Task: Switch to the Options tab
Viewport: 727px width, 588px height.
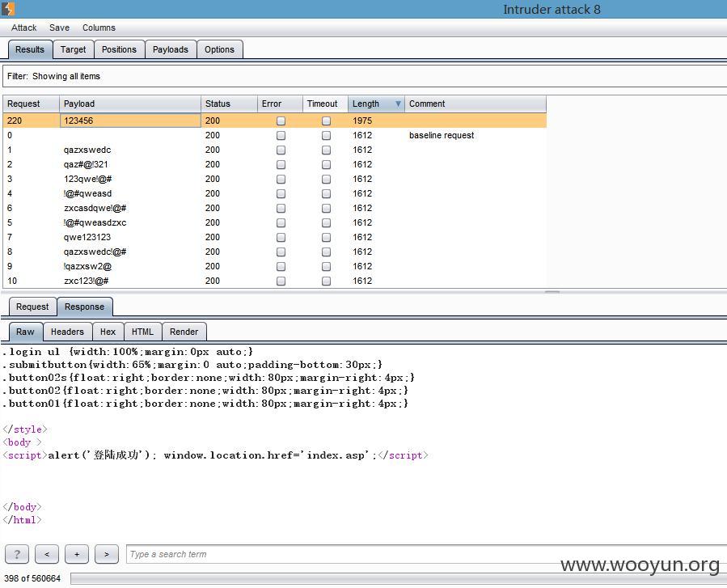Action: [x=219, y=49]
